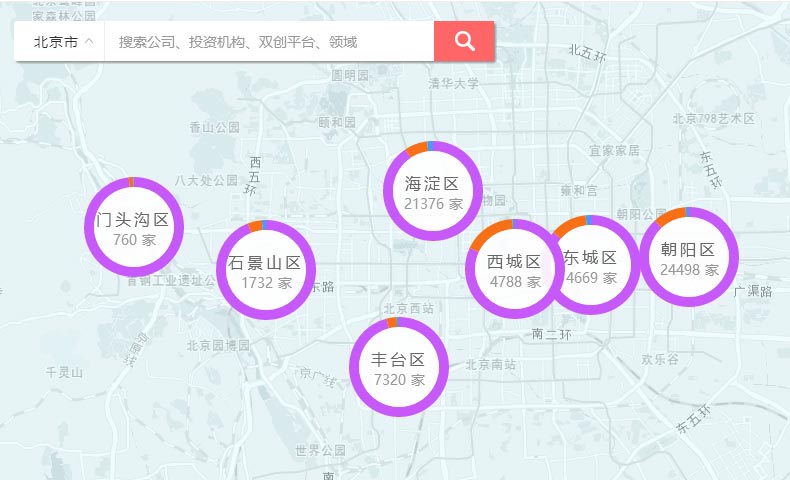This screenshot has width=790, height=480.
Task: Open the 门头沟区 760家 marker
Action: pyautogui.click(x=133, y=228)
